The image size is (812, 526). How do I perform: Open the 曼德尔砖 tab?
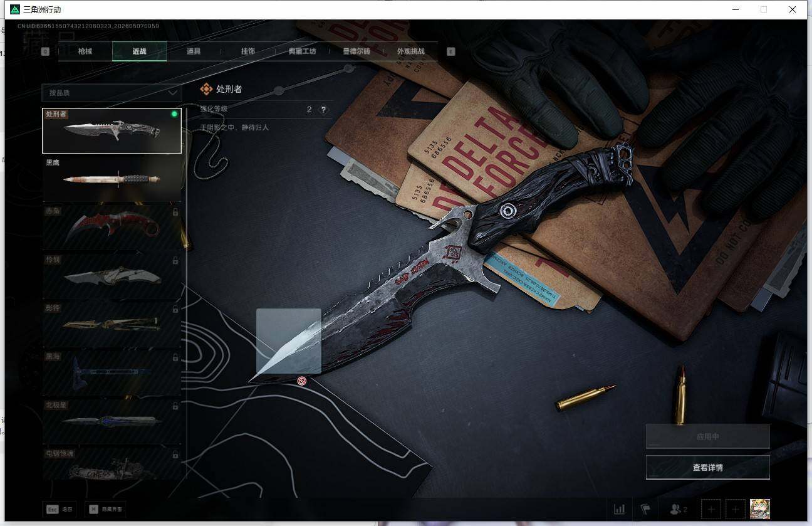click(357, 51)
